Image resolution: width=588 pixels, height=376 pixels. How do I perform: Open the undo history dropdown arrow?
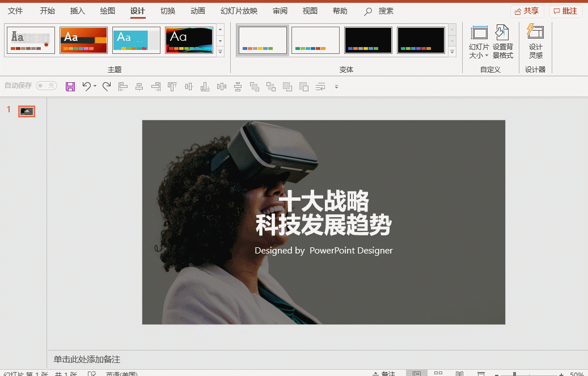[95, 86]
